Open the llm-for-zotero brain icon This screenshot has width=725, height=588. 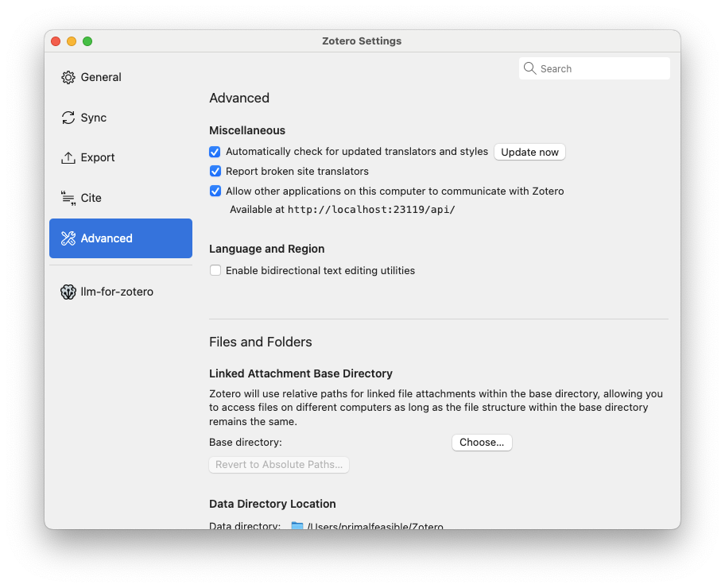point(68,292)
